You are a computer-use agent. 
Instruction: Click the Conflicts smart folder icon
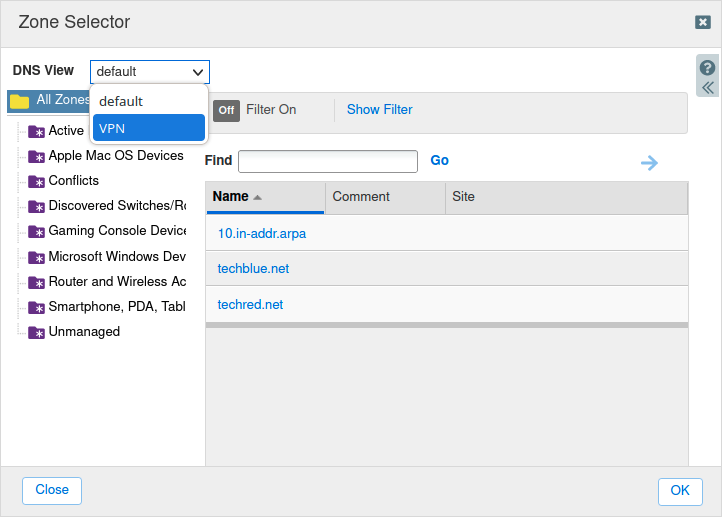click(37, 181)
